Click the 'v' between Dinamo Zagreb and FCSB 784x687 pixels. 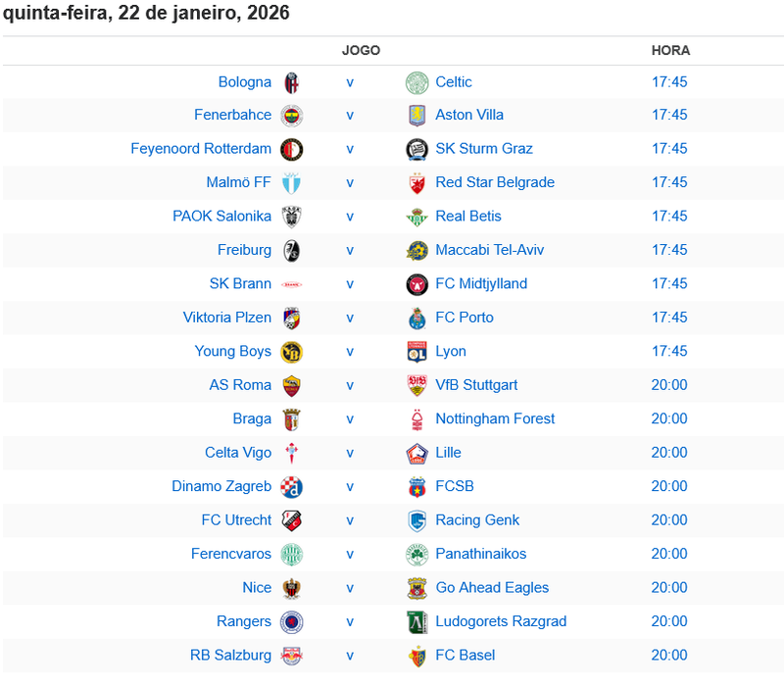pos(350,486)
